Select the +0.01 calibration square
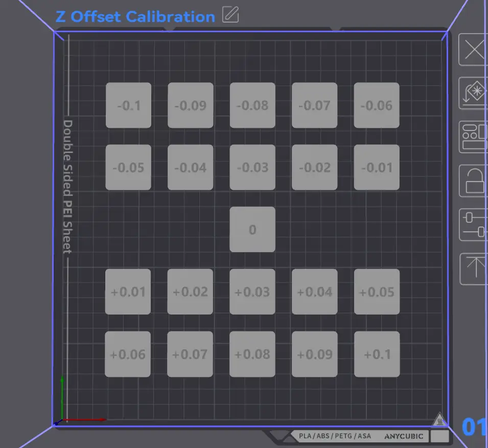Image resolution: width=488 pixels, height=448 pixels. (128, 292)
